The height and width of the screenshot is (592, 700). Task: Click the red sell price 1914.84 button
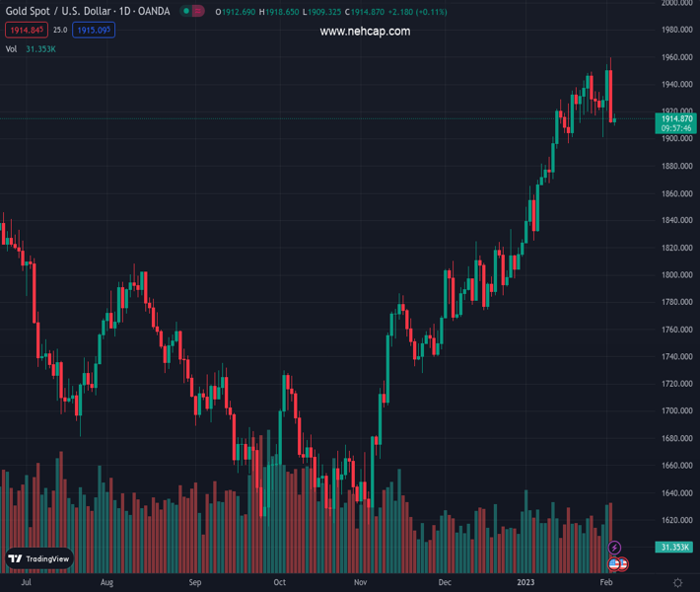(x=26, y=31)
